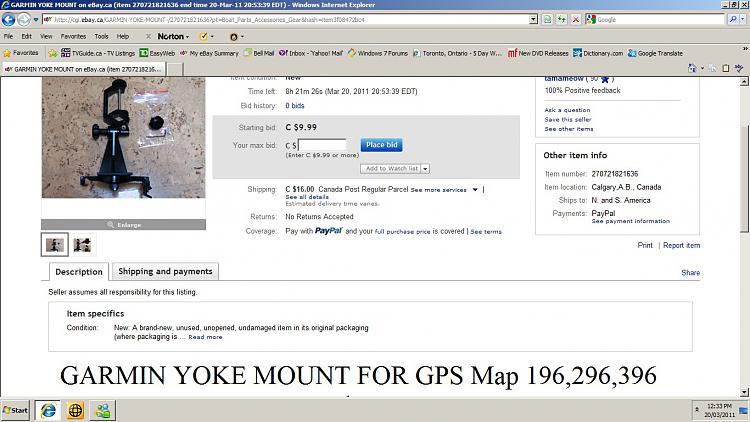Click the Report item link

click(x=682, y=245)
